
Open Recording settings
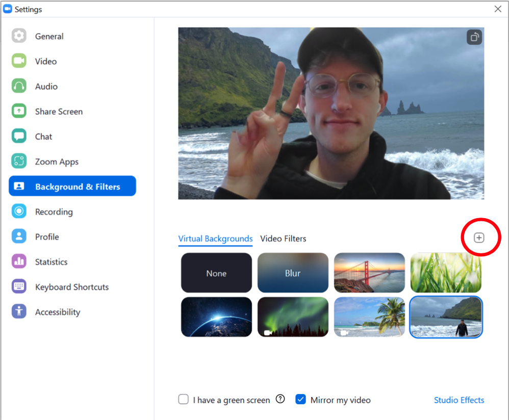pyautogui.click(x=54, y=212)
